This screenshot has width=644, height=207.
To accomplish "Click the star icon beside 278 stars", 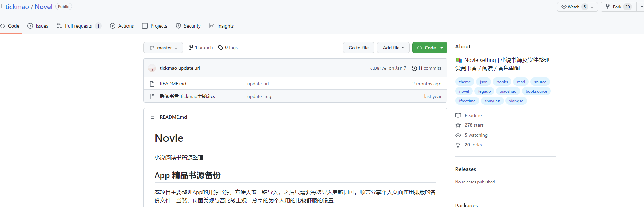I will point(458,125).
